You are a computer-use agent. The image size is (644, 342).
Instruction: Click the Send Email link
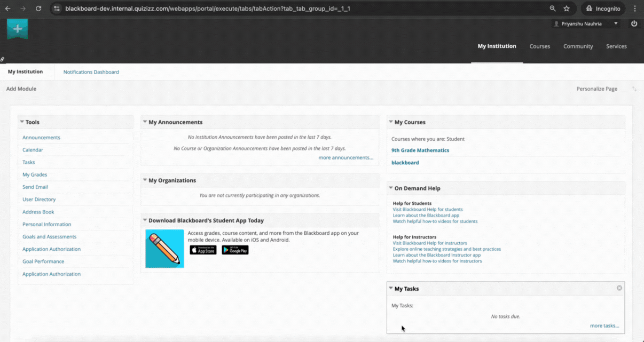click(35, 187)
